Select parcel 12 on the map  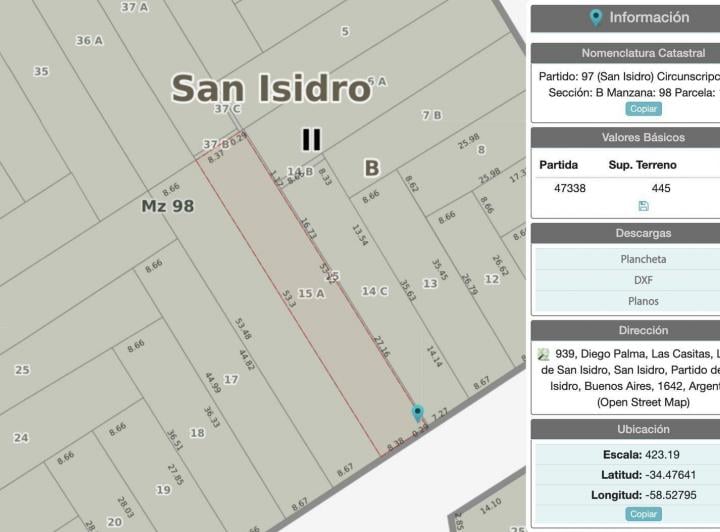(492, 279)
